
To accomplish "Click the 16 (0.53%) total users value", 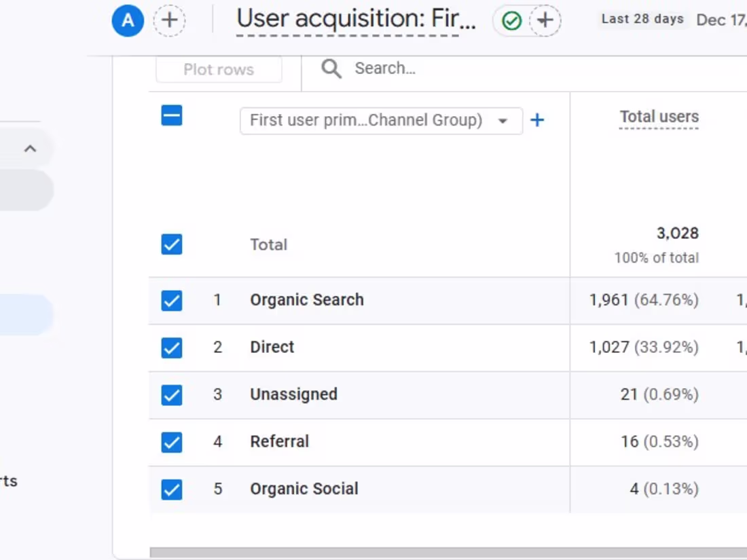I will 659,441.
